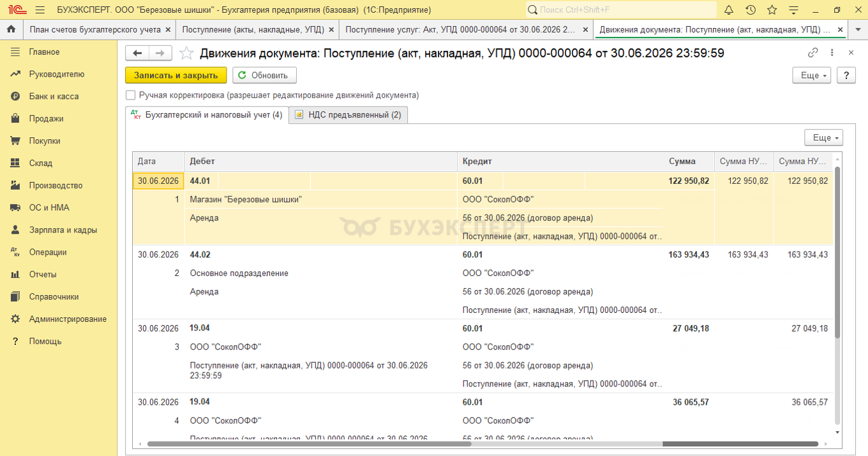Open the three-dot form options
The image size is (868, 456).
pyautogui.click(x=832, y=53)
